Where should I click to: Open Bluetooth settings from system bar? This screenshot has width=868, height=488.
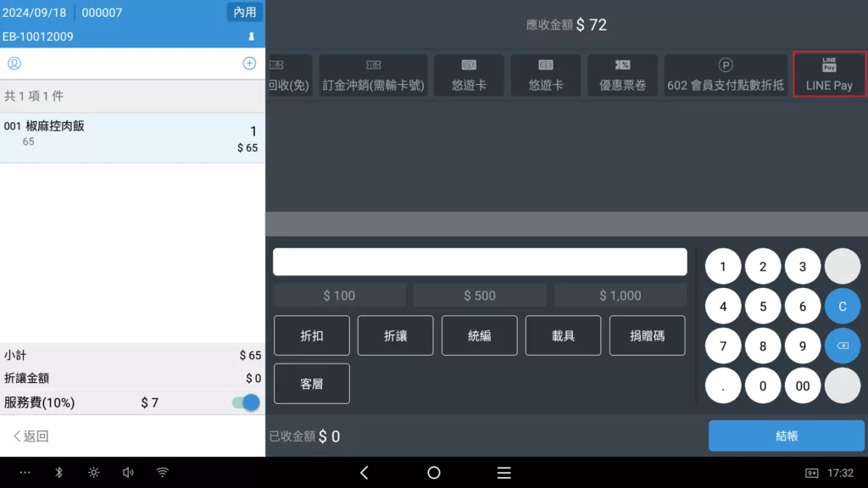(58, 473)
